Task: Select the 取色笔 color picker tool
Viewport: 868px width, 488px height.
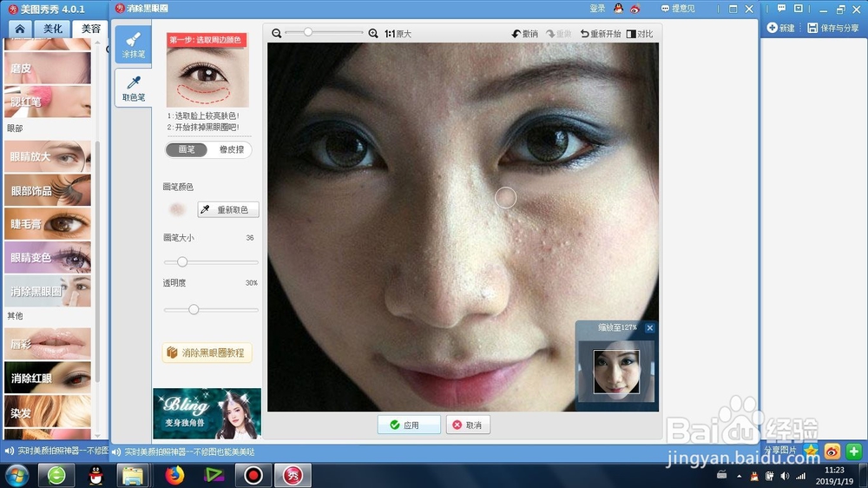Action: [134, 88]
